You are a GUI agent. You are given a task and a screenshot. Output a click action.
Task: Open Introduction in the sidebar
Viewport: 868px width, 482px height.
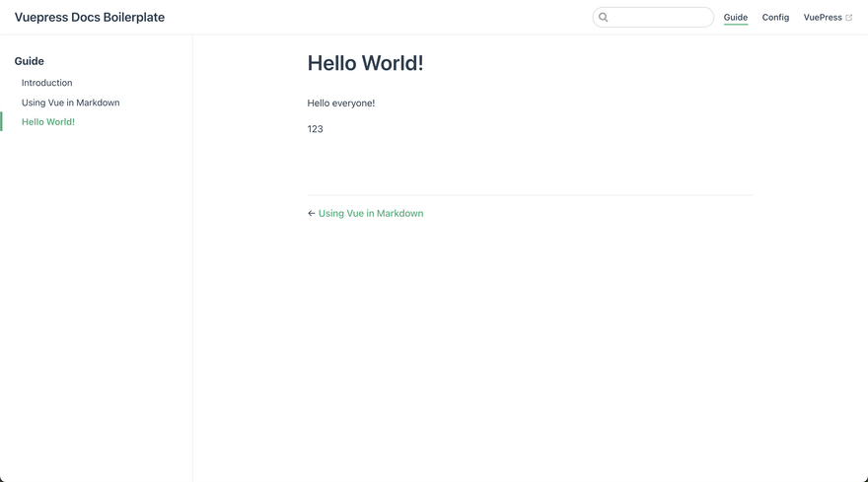coord(47,83)
